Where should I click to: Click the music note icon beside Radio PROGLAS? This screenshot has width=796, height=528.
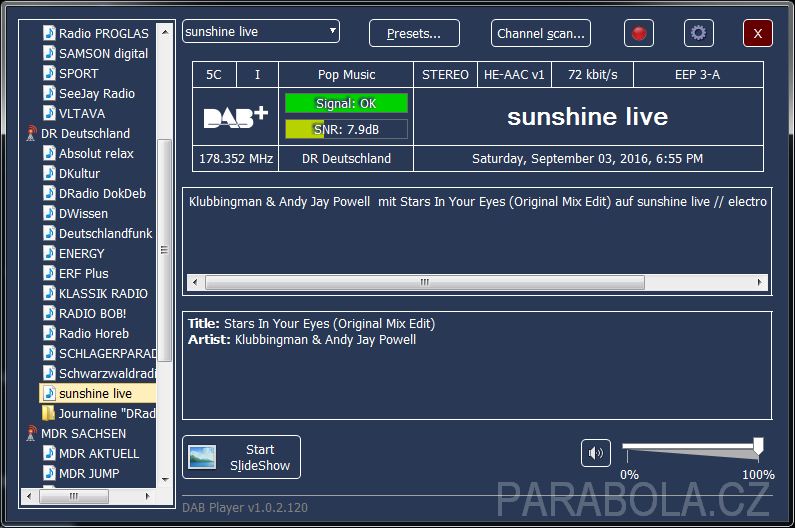click(49, 34)
